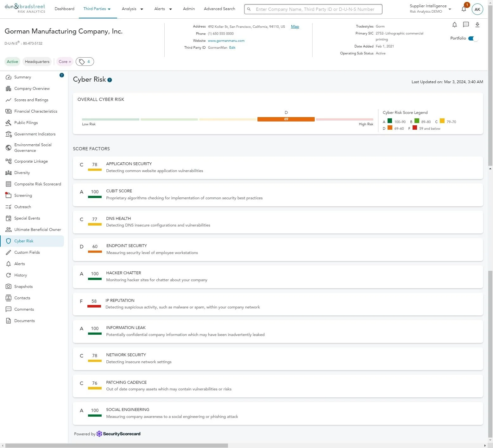Click the Company Overview building icon

[9, 89]
